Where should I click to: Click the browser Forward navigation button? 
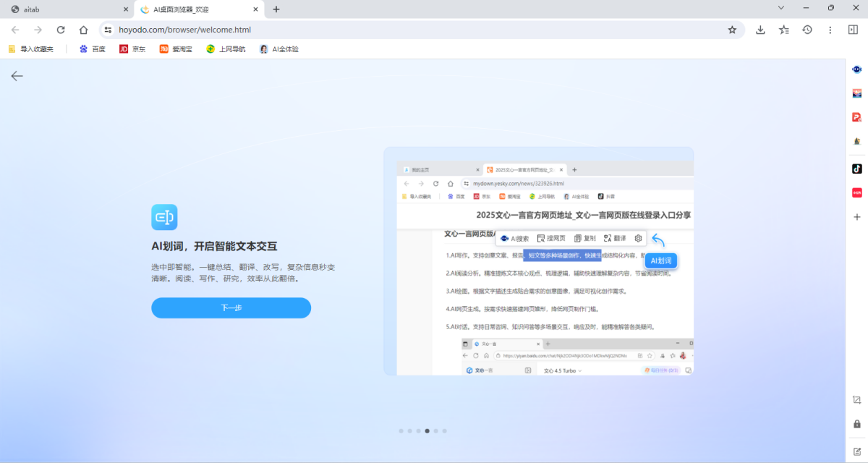tap(38, 30)
